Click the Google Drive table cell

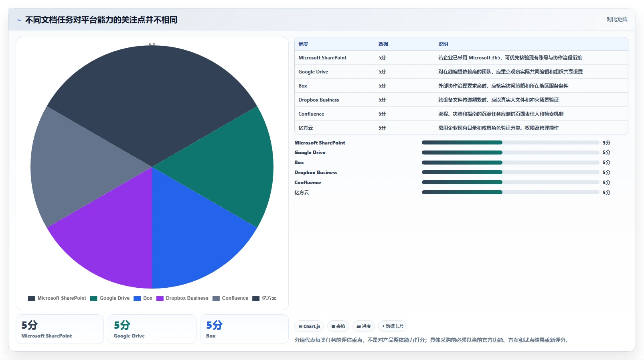click(313, 72)
